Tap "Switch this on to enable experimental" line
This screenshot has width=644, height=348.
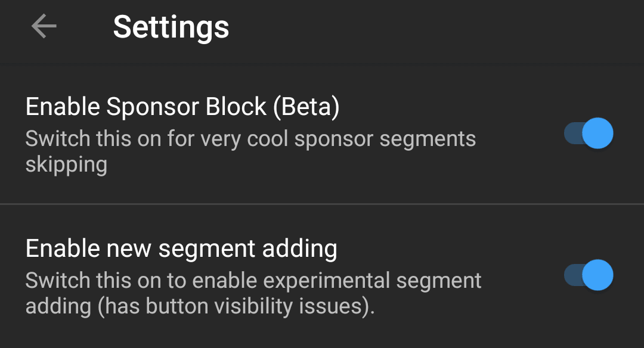click(209, 280)
